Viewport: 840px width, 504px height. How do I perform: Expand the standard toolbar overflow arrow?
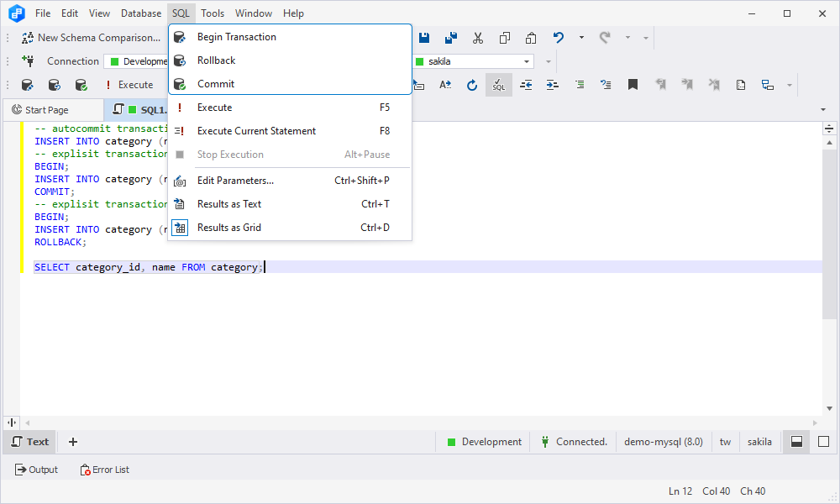[x=645, y=38]
